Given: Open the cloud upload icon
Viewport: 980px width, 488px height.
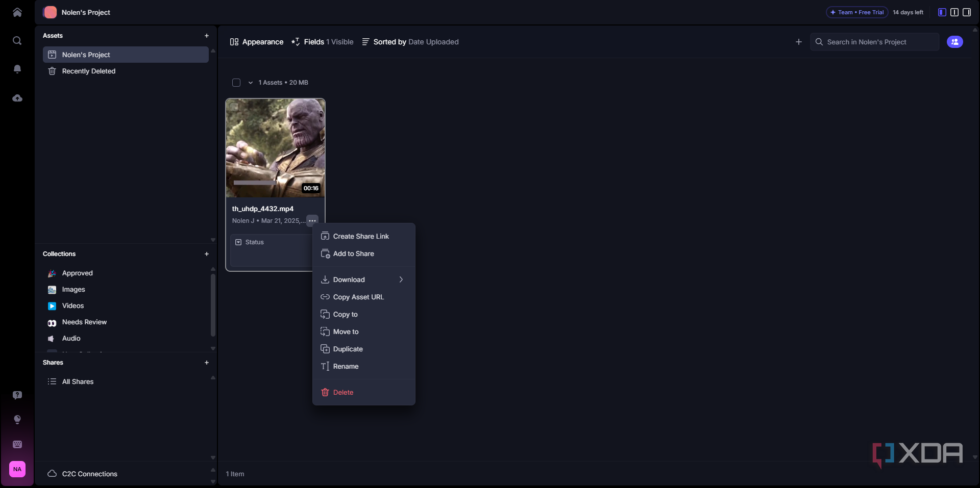Looking at the screenshot, I should pos(17,98).
